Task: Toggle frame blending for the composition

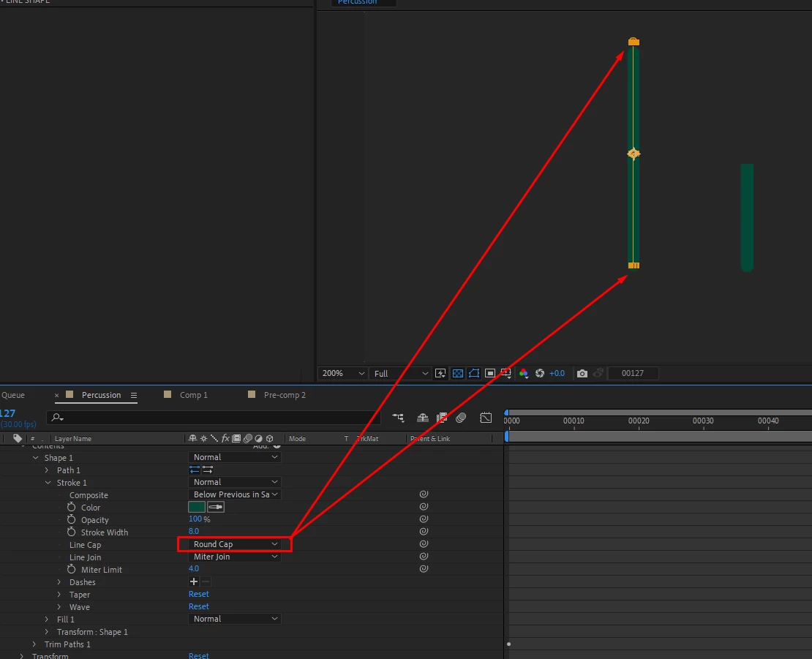Action: [x=442, y=418]
